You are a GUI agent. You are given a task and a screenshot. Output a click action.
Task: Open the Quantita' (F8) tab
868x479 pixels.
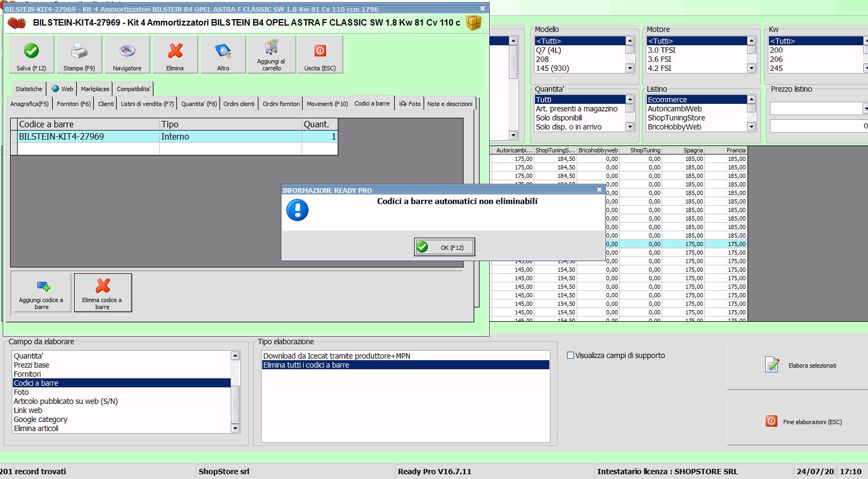click(199, 104)
